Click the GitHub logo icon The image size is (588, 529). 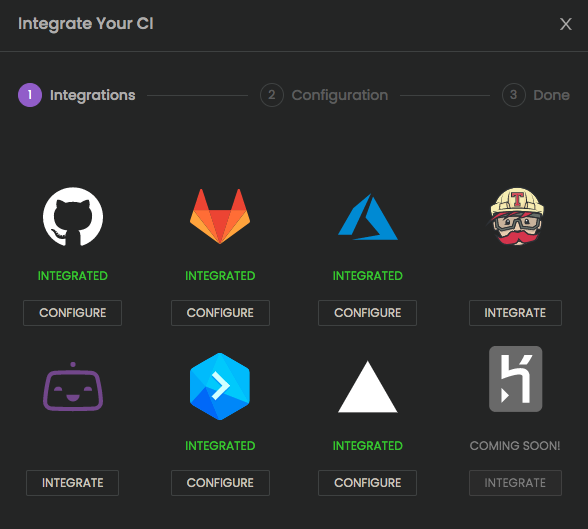click(73, 217)
